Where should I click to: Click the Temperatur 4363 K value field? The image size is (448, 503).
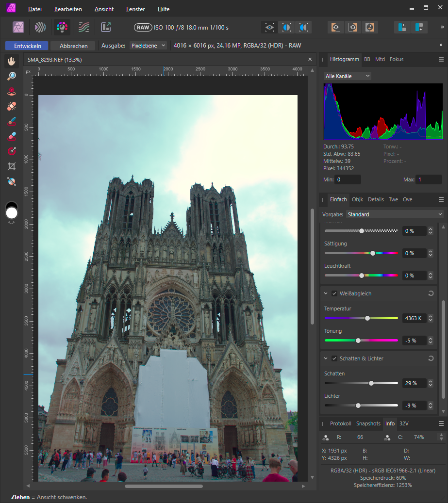[415, 318]
